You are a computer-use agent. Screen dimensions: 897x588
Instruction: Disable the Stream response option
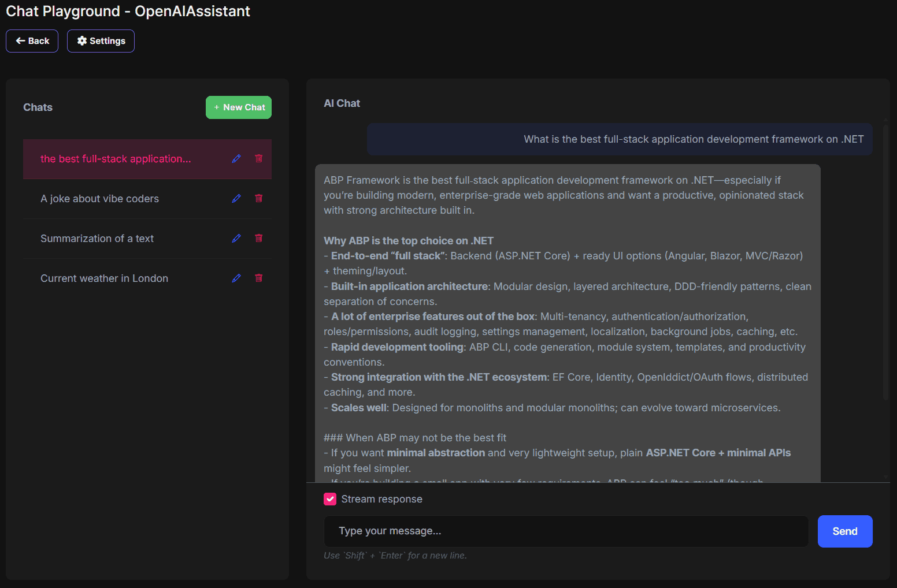click(x=329, y=498)
